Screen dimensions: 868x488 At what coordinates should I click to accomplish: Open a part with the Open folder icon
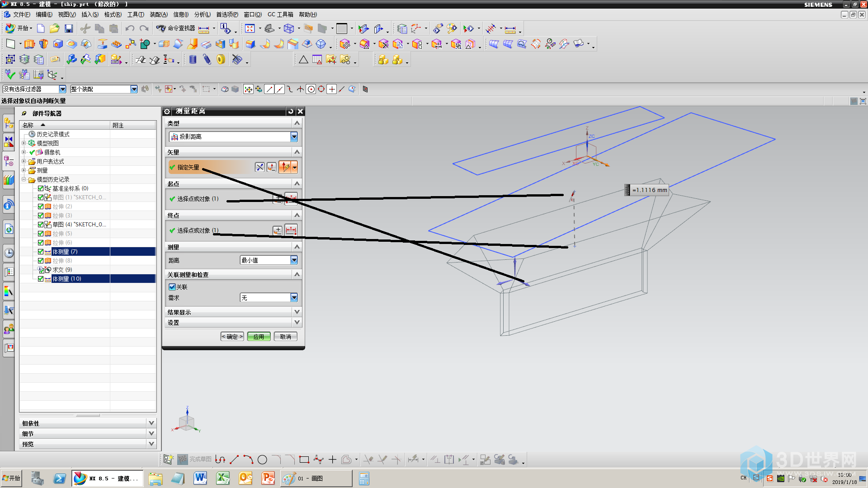(x=55, y=28)
